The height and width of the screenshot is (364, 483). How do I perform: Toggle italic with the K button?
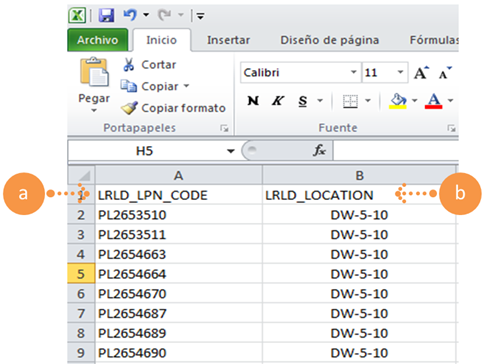coord(278,100)
